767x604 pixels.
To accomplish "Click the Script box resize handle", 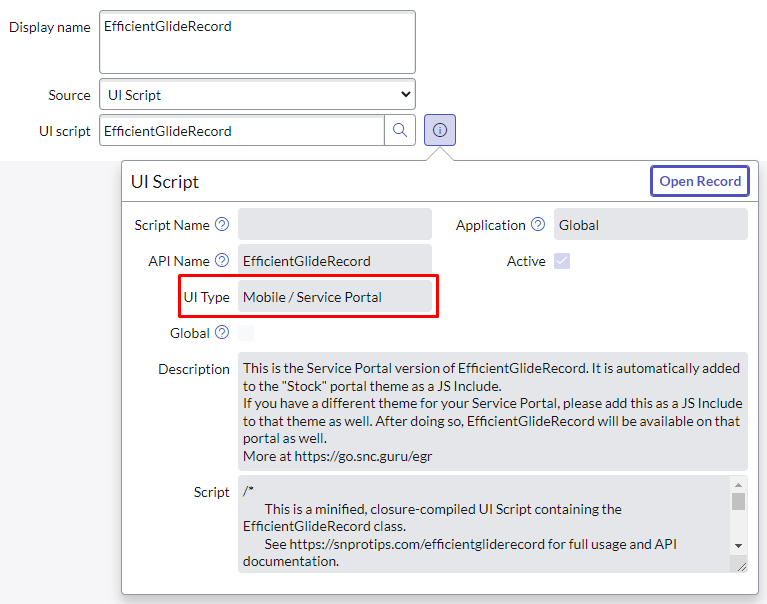I will (x=740, y=566).
